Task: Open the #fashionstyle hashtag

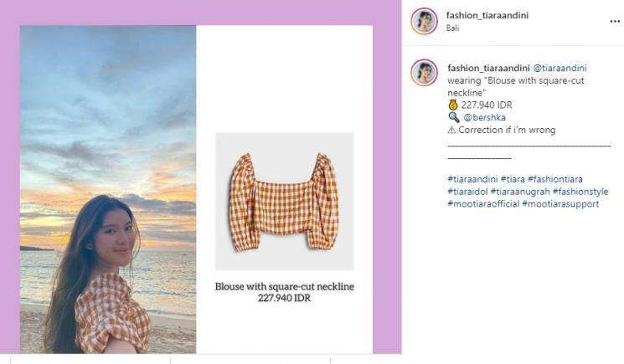Action: coord(580,192)
